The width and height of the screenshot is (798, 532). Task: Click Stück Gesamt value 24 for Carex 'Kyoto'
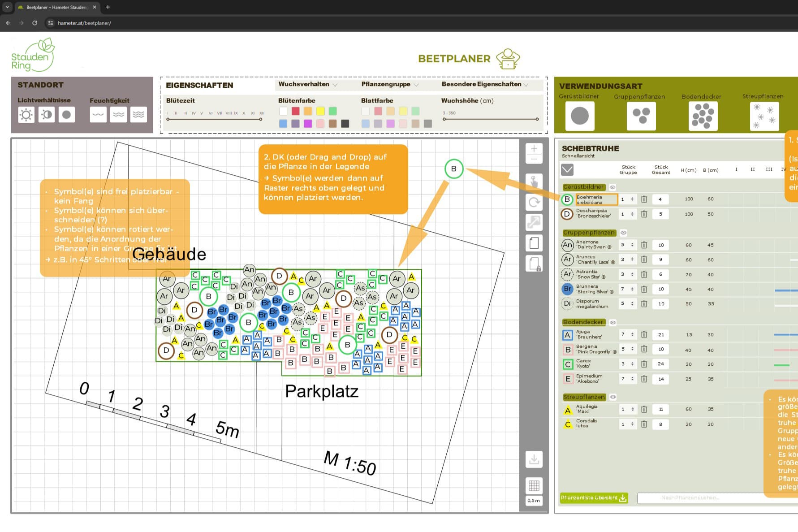[x=661, y=364]
